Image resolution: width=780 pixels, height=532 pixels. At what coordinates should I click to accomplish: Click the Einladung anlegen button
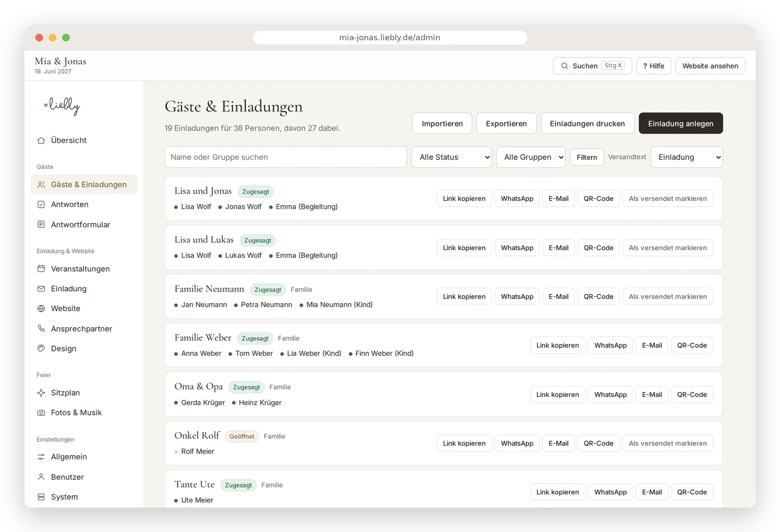(x=681, y=123)
